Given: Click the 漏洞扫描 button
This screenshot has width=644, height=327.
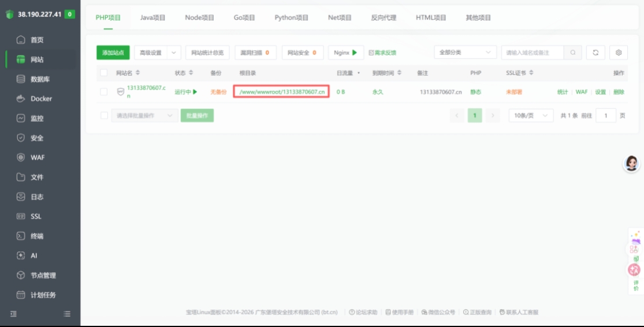Looking at the screenshot, I should click(255, 52).
